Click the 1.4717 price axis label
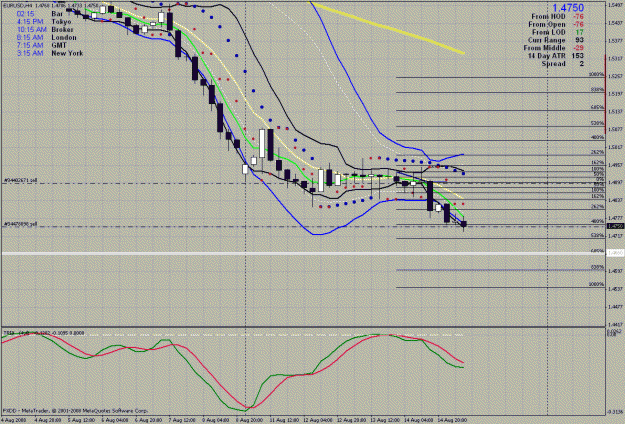The image size is (625, 424). 616,236
